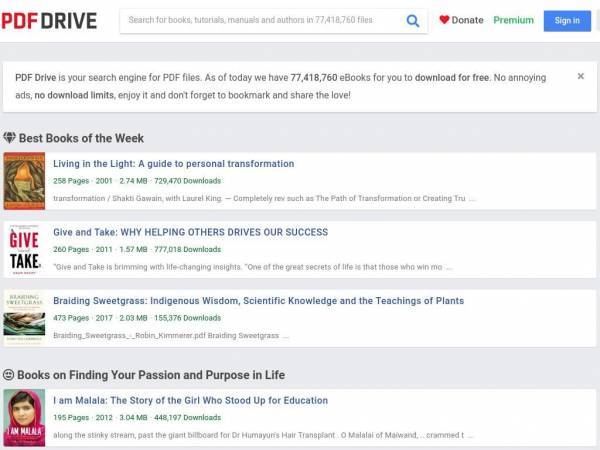The image size is (600, 450).
Task: Click the PDF Drive logo
Action: (x=49, y=21)
